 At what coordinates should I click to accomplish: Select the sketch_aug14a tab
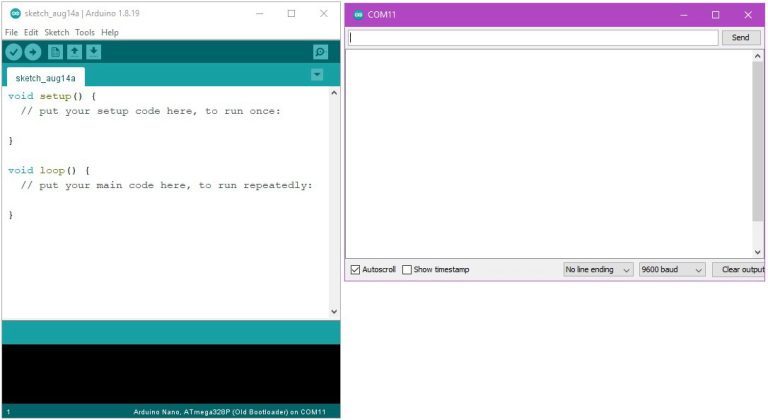pos(45,77)
